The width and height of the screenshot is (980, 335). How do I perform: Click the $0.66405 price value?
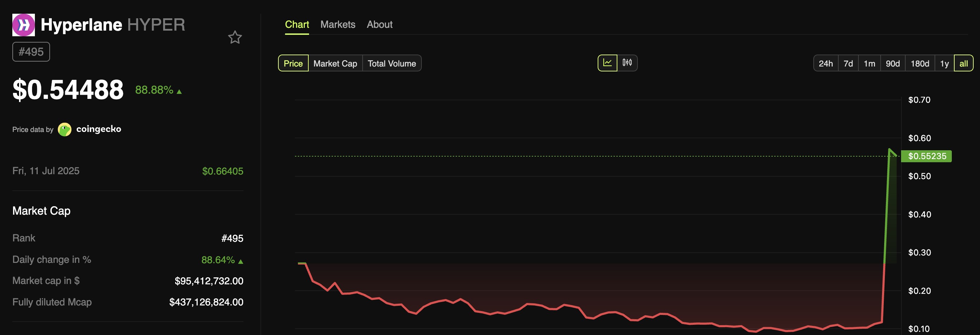[x=223, y=171]
